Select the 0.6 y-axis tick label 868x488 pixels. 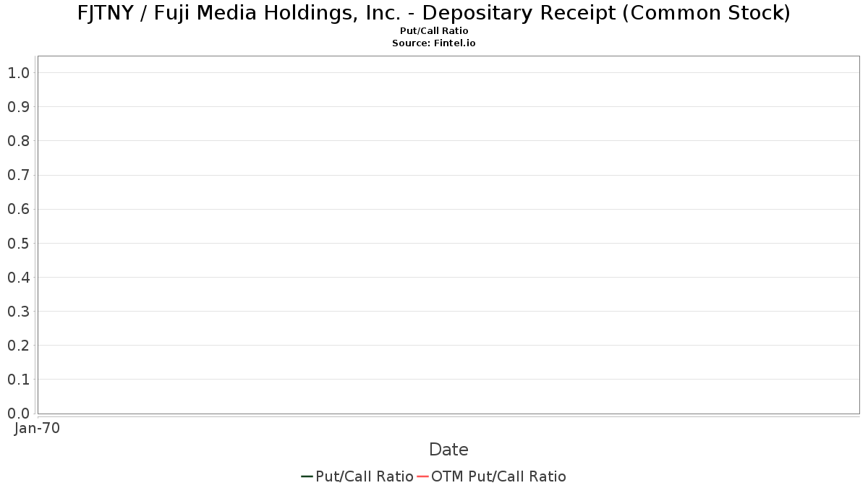coord(19,209)
